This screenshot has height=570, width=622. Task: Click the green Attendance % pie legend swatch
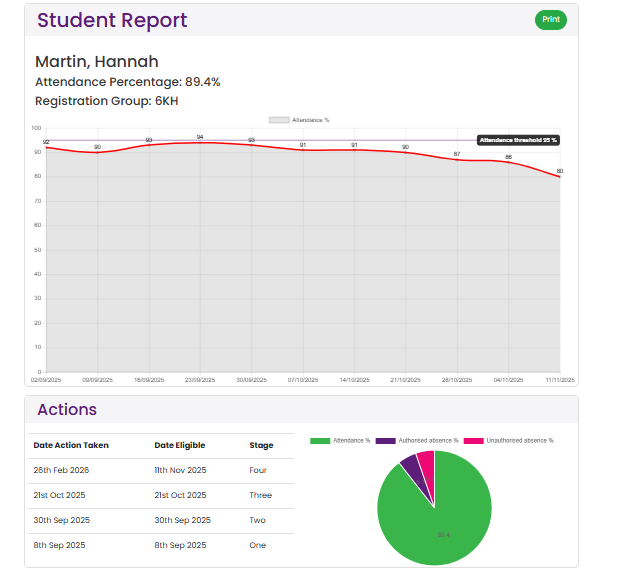pyautogui.click(x=320, y=440)
